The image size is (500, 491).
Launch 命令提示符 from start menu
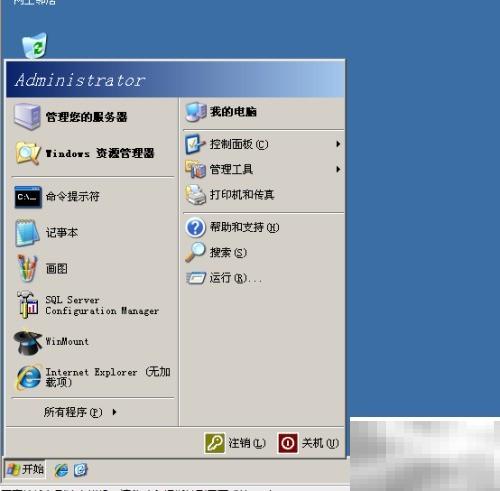[x=72, y=196]
